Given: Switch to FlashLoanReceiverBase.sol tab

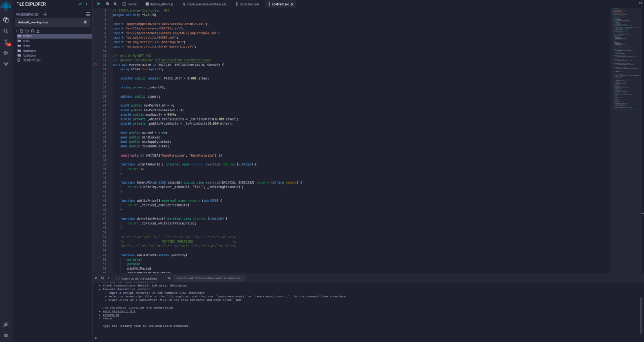Looking at the screenshot, I should pyautogui.click(x=205, y=4).
